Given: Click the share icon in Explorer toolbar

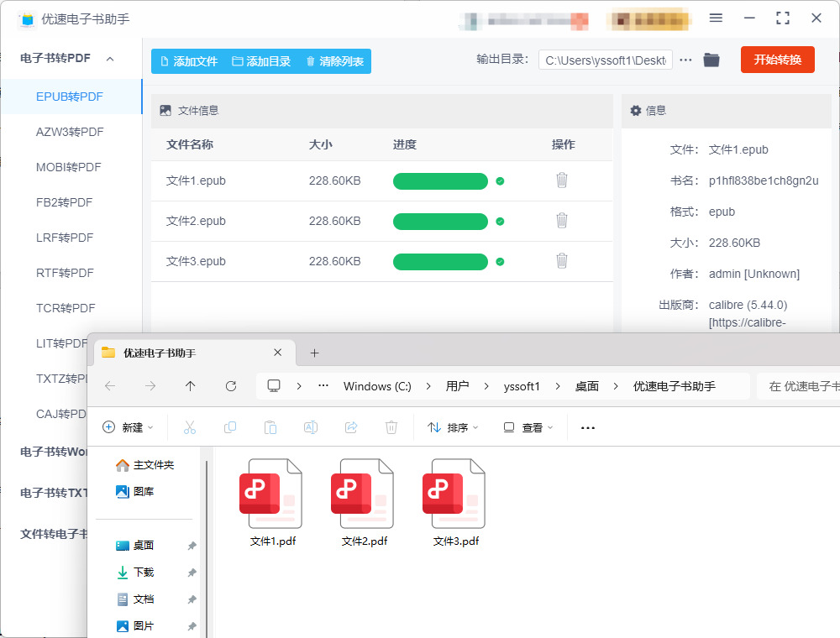Looking at the screenshot, I should (x=351, y=427).
